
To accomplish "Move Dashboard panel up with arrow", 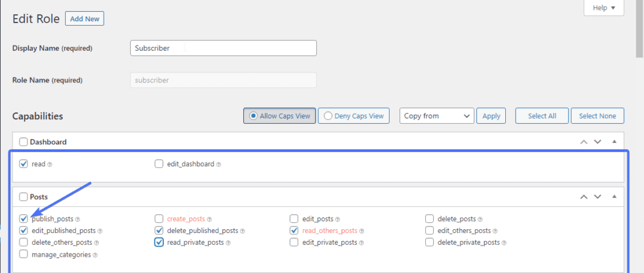I will click(x=583, y=142).
